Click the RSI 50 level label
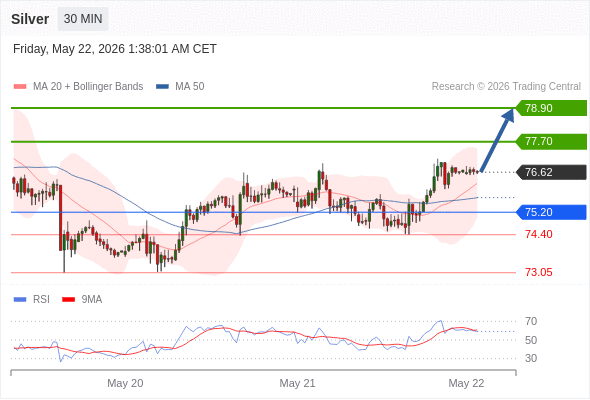The width and height of the screenshot is (590, 400). click(531, 340)
